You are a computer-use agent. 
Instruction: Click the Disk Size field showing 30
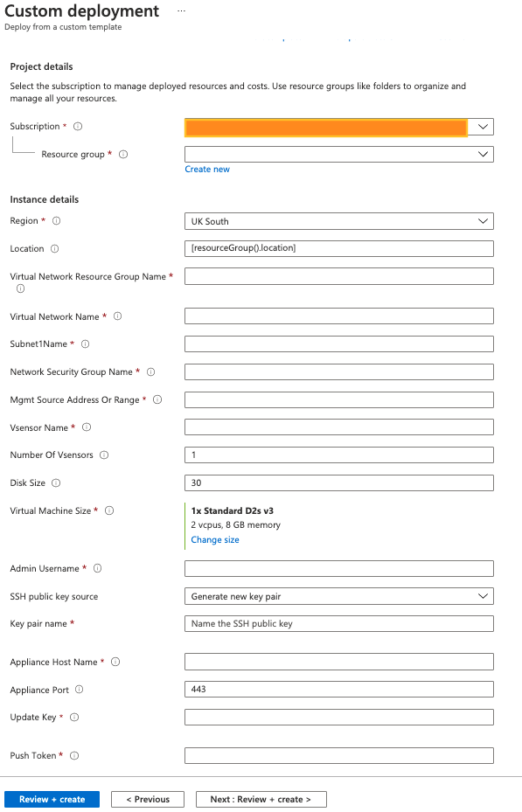(x=339, y=483)
